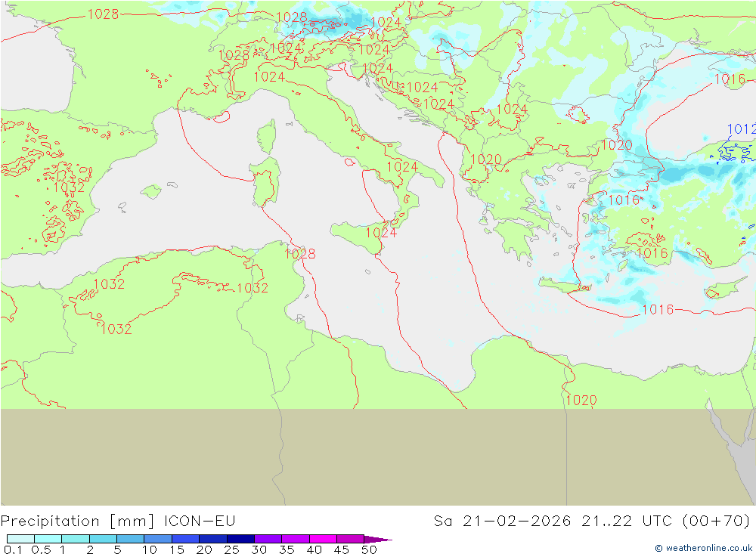Click the island of Sardinia on the map
756x554 pixels.
pos(265,181)
